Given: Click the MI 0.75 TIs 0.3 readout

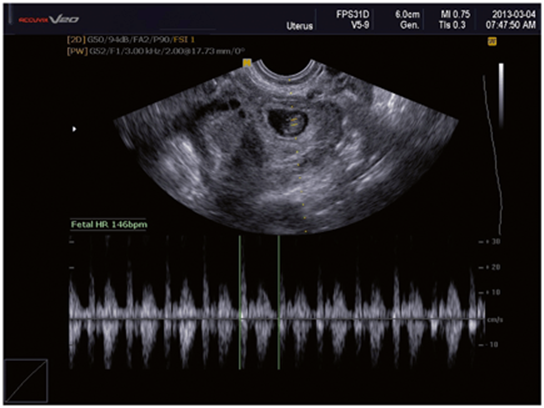Looking at the screenshot, I should [x=455, y=19].
